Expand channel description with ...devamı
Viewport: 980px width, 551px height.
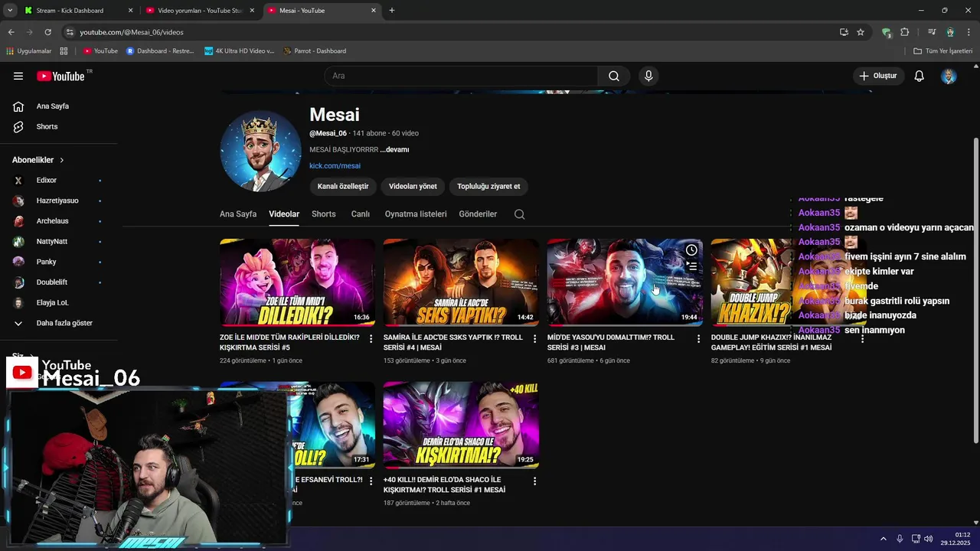pos(394,149)
